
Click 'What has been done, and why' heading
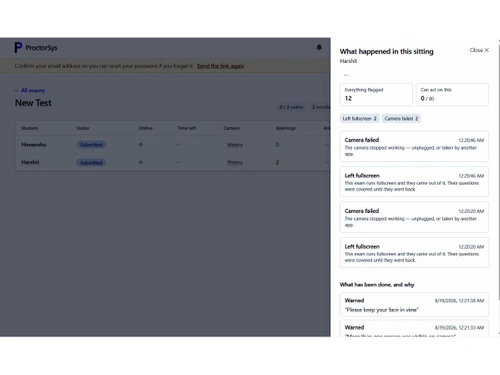(x=377, y=285)
